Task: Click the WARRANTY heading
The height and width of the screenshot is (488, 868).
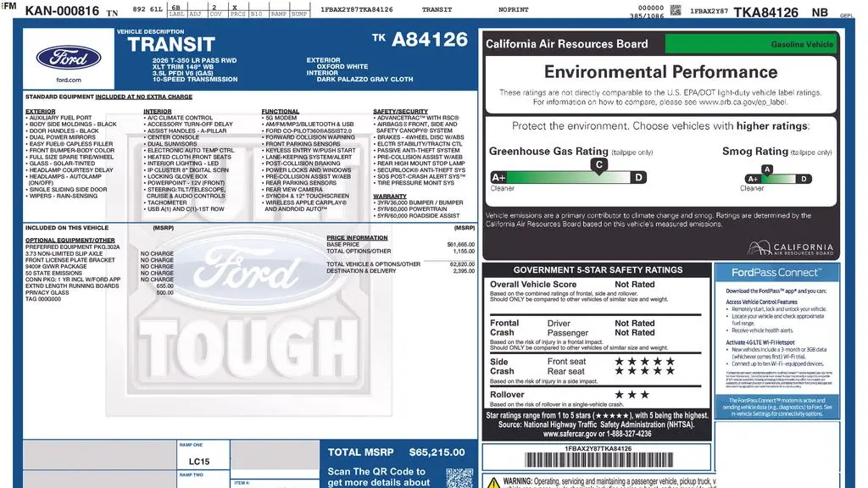Action: pos(390,197)
